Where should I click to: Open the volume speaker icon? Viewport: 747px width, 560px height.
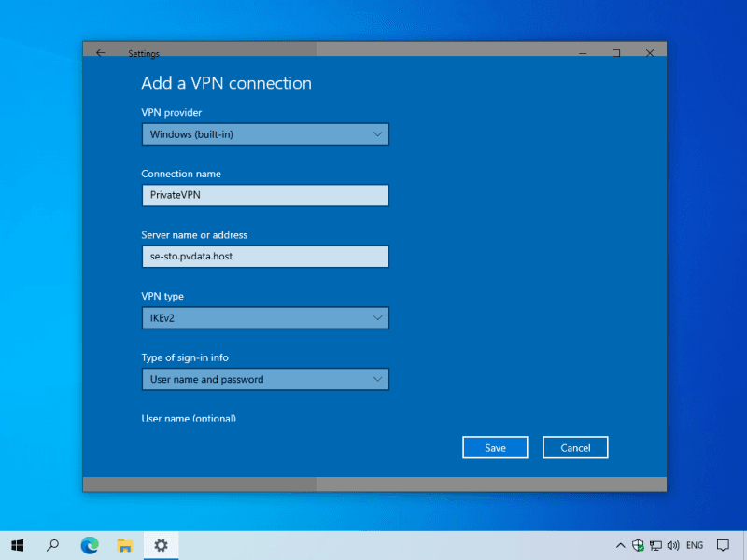point(672,545)
